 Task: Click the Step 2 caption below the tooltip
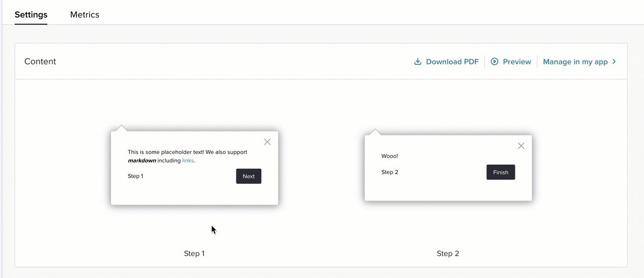pos(448,253)
